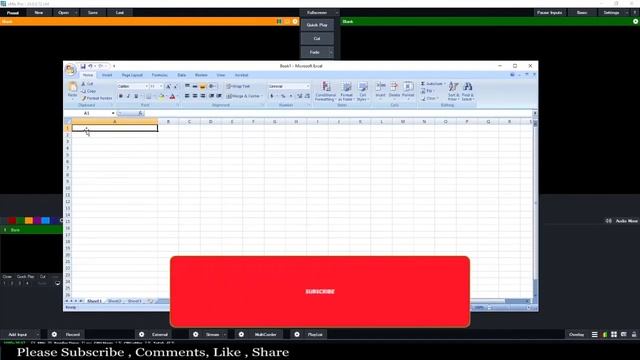Click the Percent Style icon in Excel
The image size is (640, 360).
283,96
